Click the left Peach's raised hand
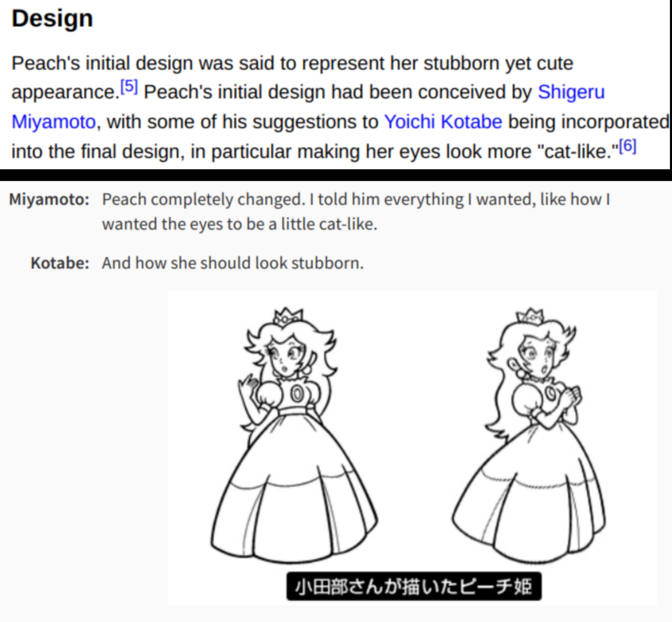Viewport: 672px width, 622px height. pyautogui.click(x=248, y=385)
